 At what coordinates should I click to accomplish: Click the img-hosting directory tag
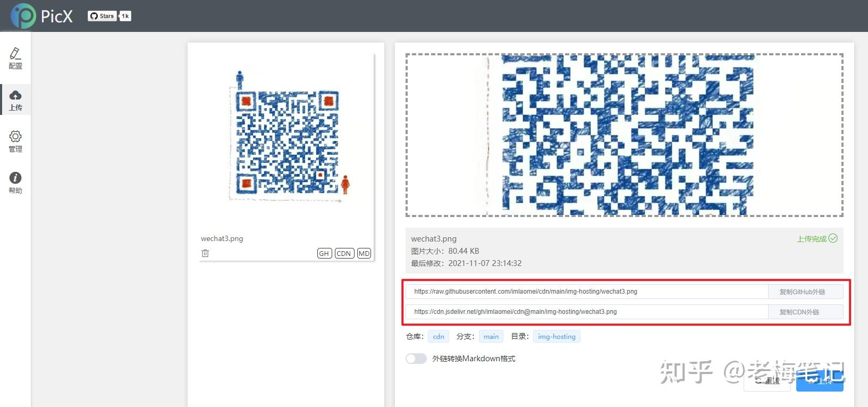coord(557,336)
